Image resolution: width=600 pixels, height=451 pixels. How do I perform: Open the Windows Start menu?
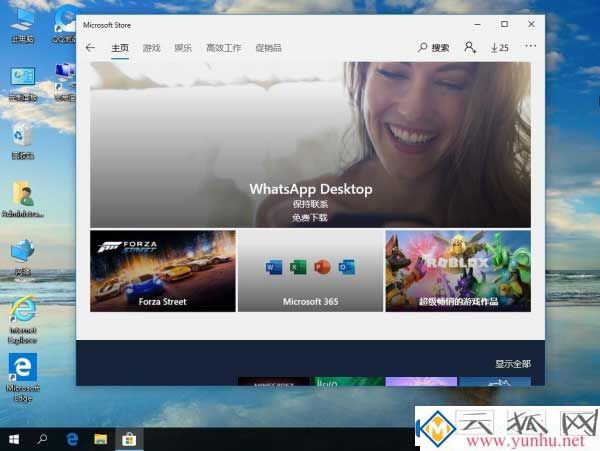point(14,439)
